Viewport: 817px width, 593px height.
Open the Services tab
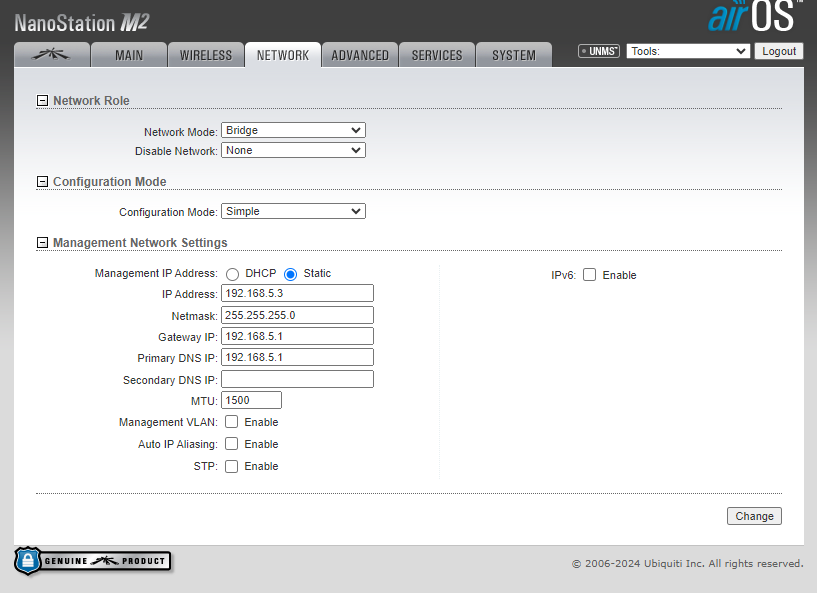437,55
